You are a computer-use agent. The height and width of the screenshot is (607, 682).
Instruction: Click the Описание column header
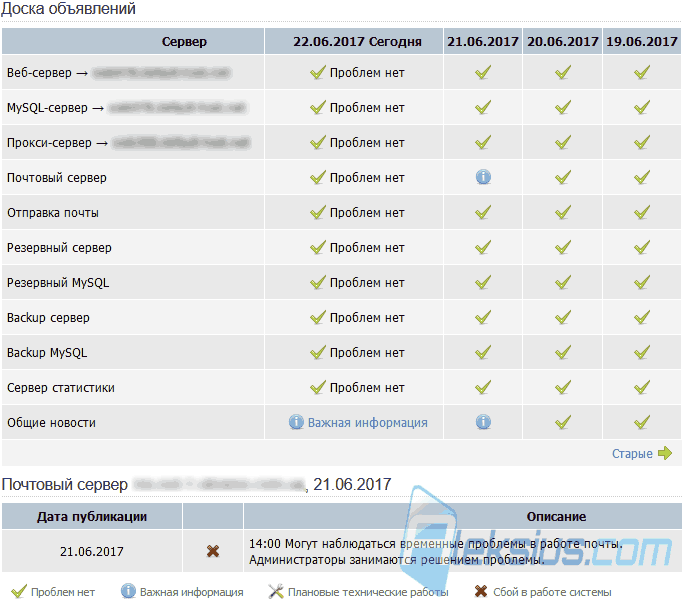[x=556, y=517]
